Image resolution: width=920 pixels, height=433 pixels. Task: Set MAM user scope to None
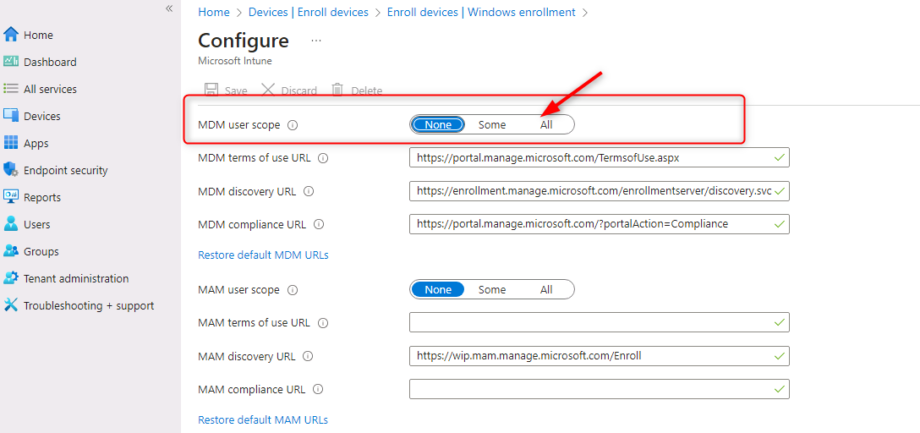438,290
